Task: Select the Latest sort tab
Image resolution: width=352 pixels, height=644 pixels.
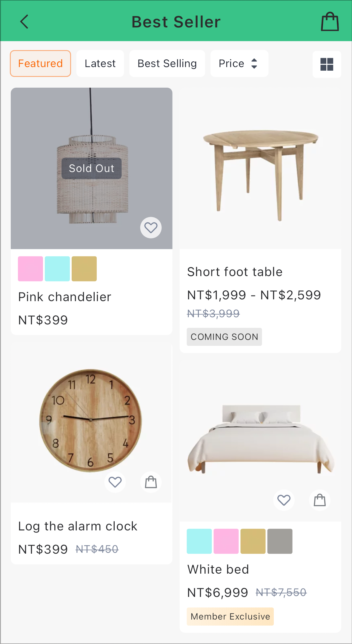Action: pyautogui.click(x=100, y=64)
